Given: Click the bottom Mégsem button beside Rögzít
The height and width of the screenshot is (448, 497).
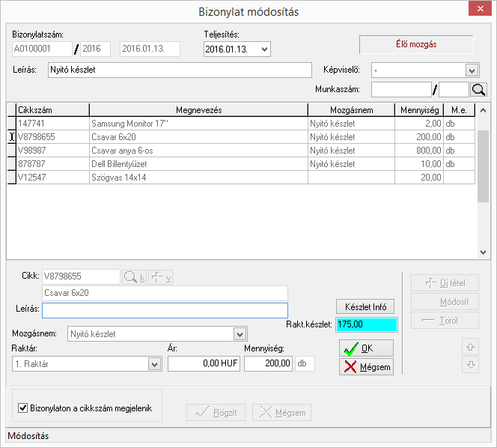Looking at the screenshot, I should coord(281,412).
